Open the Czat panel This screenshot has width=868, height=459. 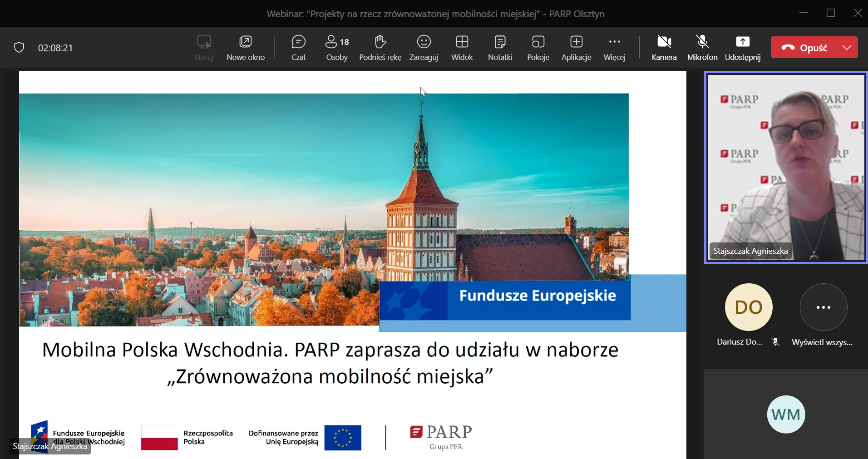pyautogui.click(x=299, y=47)
